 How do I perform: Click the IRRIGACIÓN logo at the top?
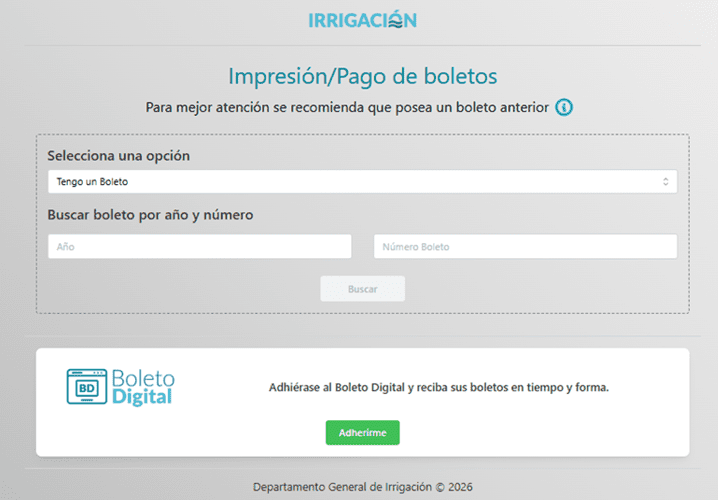tap(361, 20)
